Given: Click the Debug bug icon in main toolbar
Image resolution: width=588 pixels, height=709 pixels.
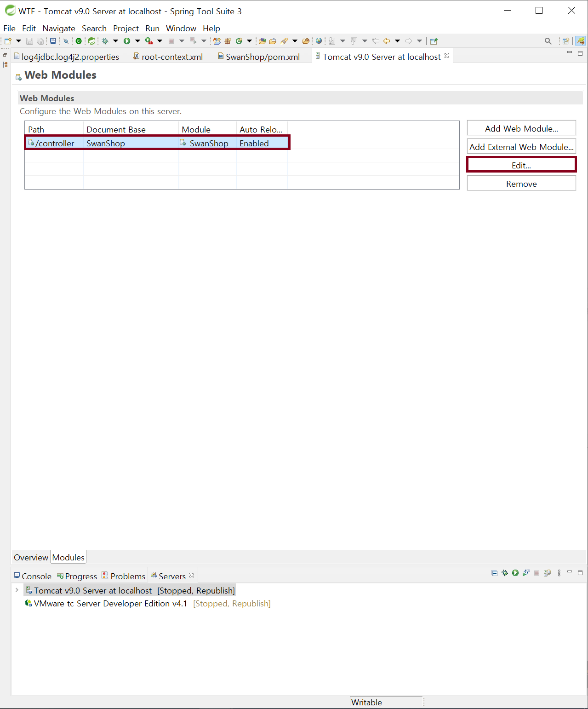Looking at the screenshot, I should pyautogui.click(x=105, y=41).
